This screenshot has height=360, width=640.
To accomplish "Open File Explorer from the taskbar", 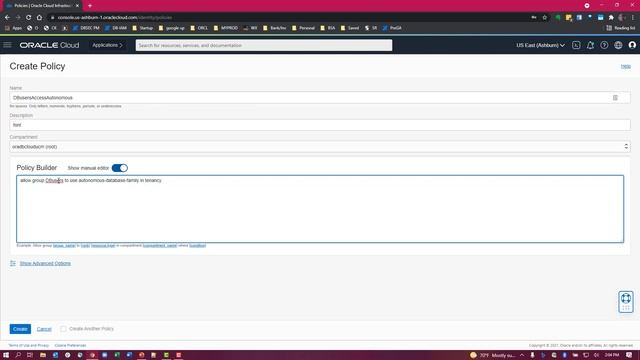I will tap(42, 355).
